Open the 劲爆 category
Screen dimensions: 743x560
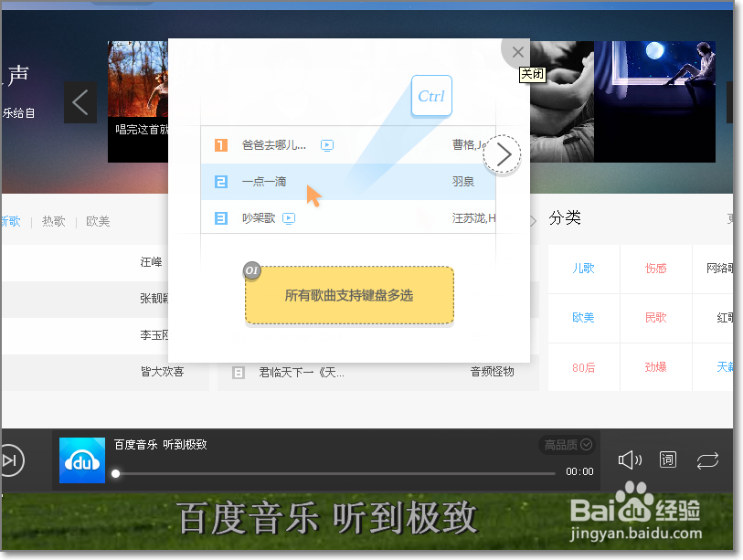tap(656, 367)
